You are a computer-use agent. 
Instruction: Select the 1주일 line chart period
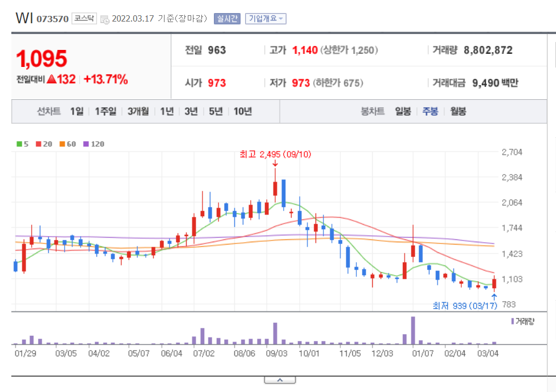(106, 111)
